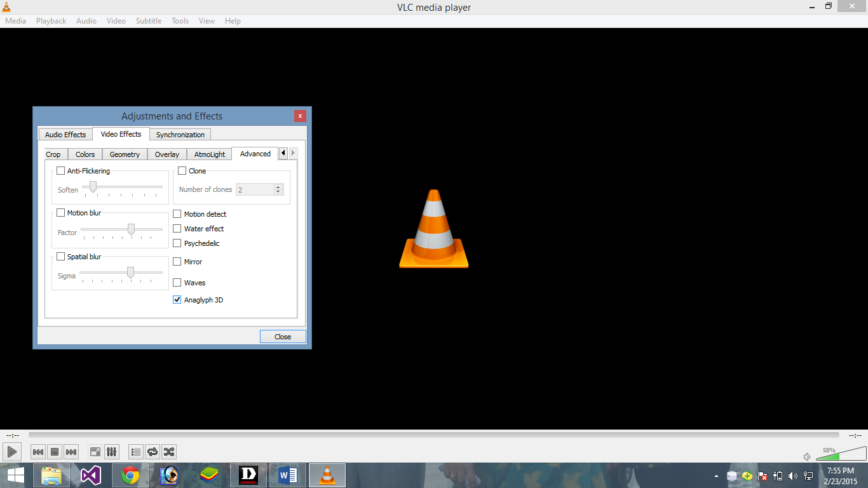The image size is (868, 488).
Task: Enable the Mirror effect checkbox
Action: click(177, 262)
